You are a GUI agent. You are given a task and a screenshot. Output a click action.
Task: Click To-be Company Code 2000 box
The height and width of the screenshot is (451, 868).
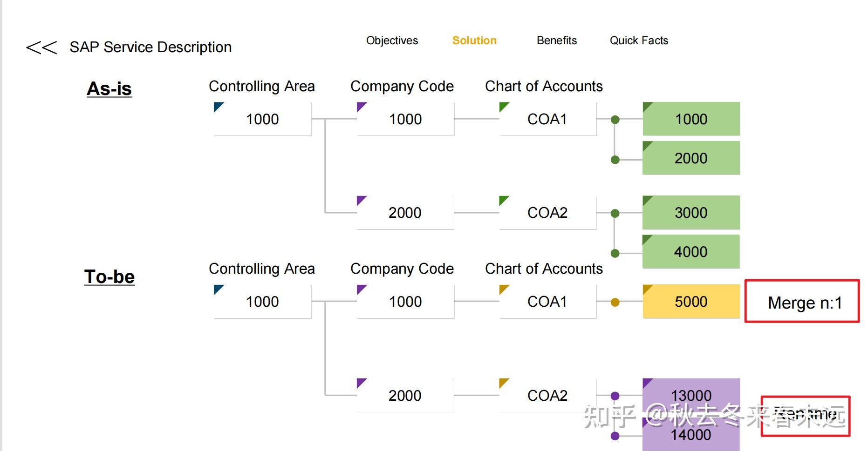tap(405, 395)
